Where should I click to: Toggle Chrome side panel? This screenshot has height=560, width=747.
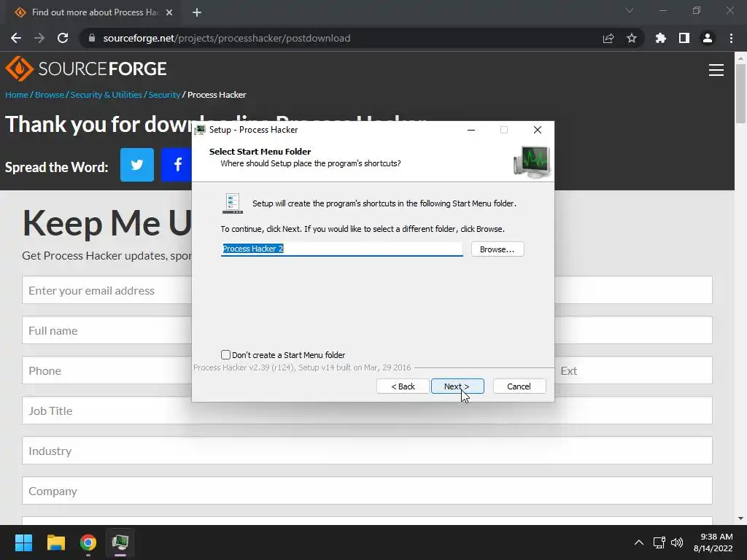click(x=684, y=38)
